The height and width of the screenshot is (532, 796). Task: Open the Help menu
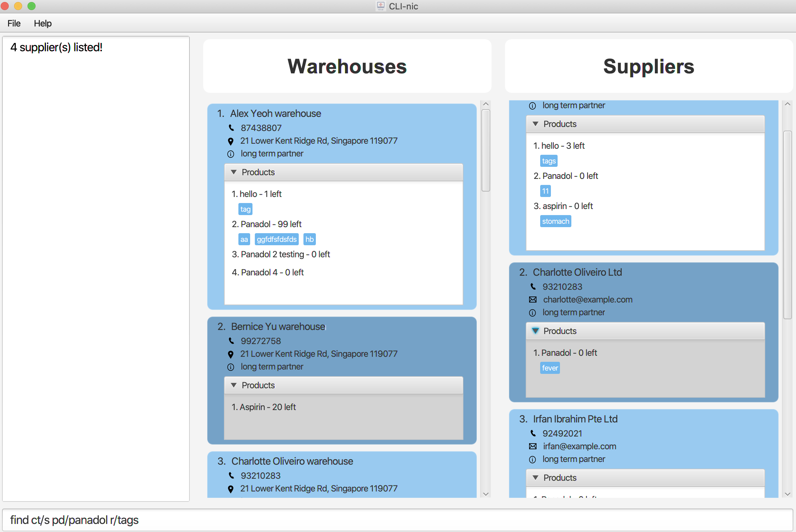click(x=43, y=23)
